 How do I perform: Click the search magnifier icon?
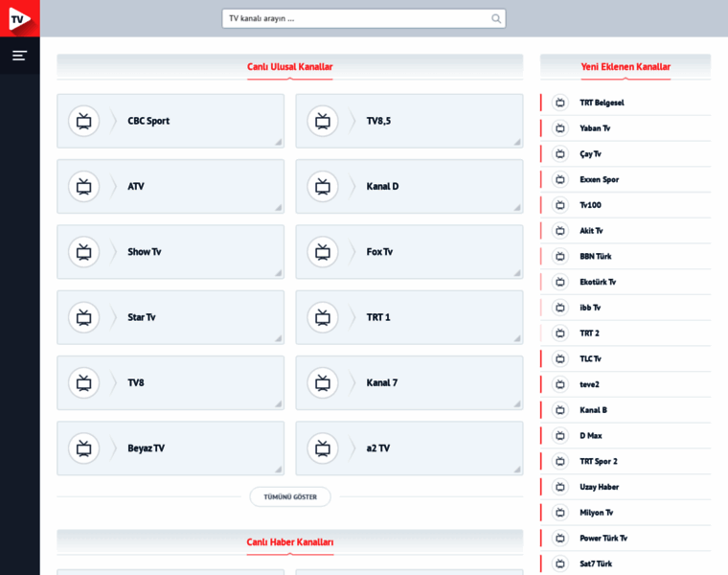(x=496, y=18)
